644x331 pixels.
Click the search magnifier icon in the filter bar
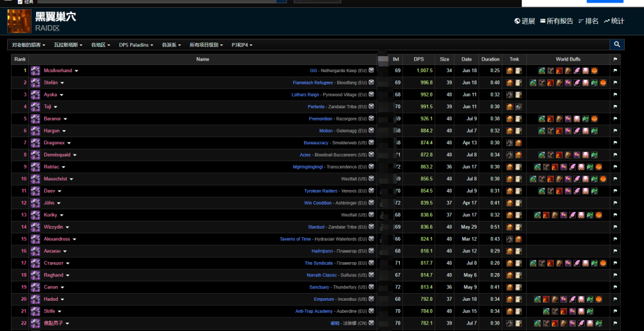coord(617,45)
